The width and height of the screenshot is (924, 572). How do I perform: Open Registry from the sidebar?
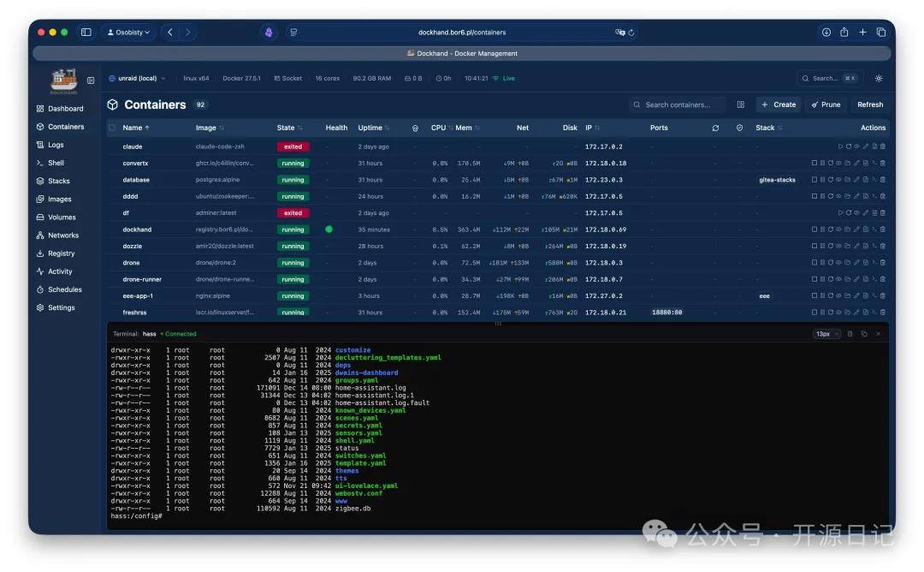56,253
